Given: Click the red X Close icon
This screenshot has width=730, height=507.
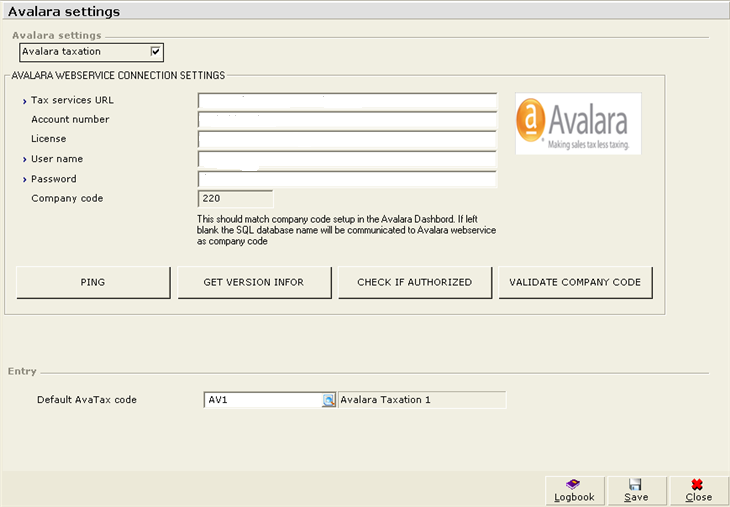Looking at the screenshot, I should (x=698, y=484).
